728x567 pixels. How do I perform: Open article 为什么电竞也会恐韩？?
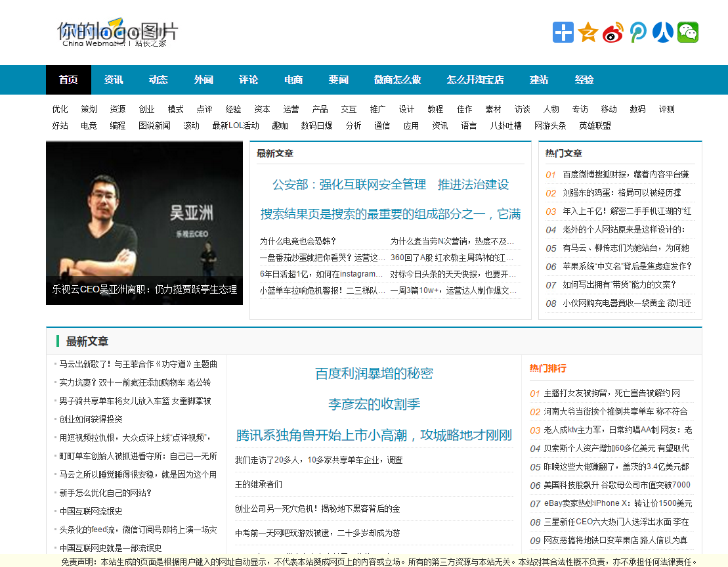297,241
